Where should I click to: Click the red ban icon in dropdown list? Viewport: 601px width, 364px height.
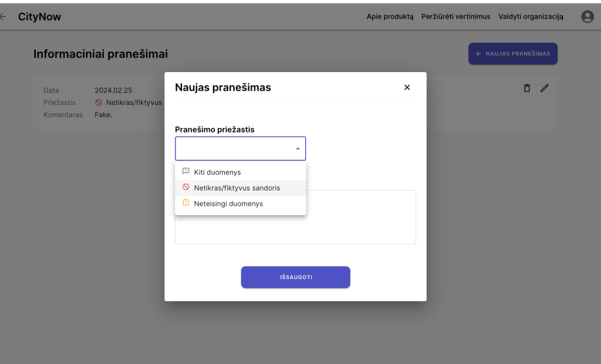[x=185, y=188]
